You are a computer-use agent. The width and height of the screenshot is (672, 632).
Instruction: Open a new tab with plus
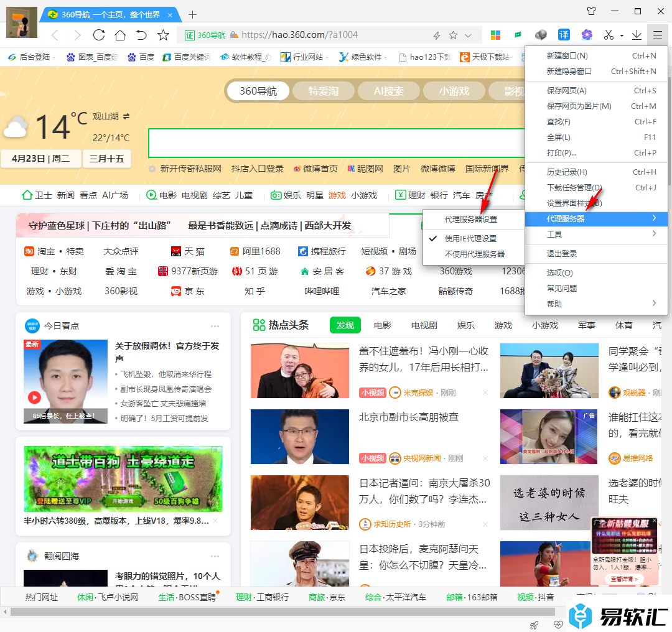192,14
